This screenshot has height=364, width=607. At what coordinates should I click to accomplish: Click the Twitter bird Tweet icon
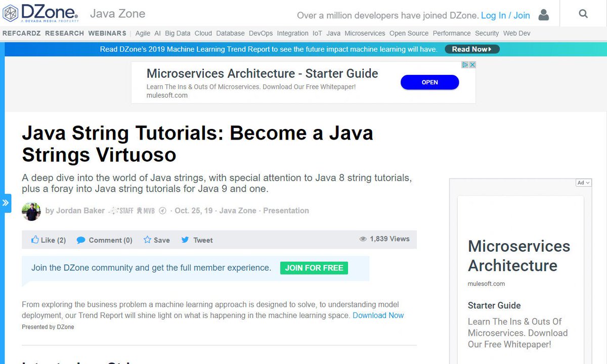185,240
